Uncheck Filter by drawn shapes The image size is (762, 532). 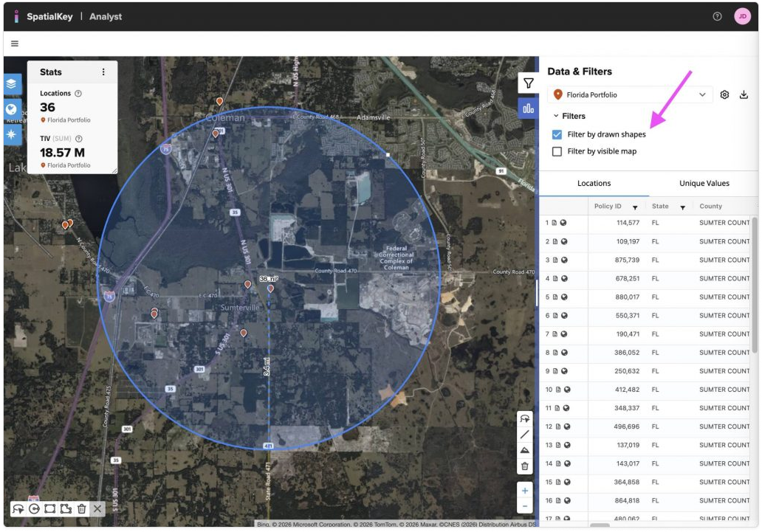pyautogui.click(x=557, y=134)
